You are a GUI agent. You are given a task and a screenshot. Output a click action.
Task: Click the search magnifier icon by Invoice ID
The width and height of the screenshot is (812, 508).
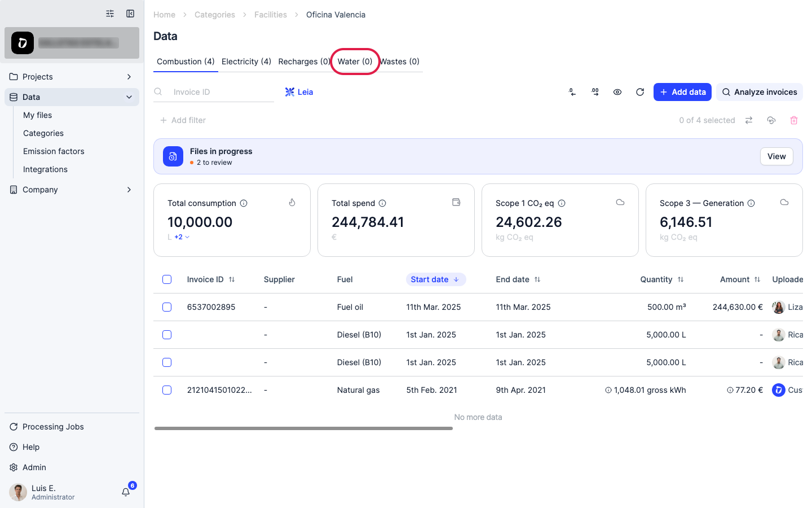point(158,91)
